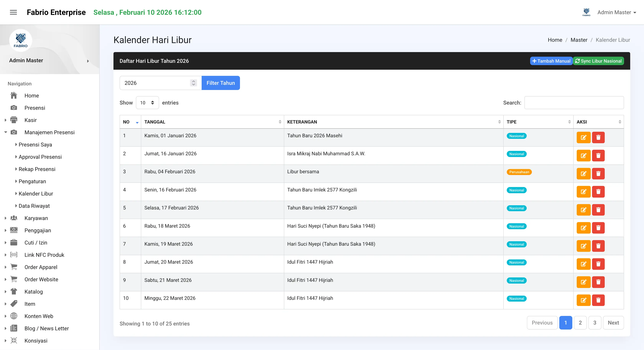The image size is (644, 350).
Task: Click the Tambah Manual button
Action: click(x=551, y=61)
